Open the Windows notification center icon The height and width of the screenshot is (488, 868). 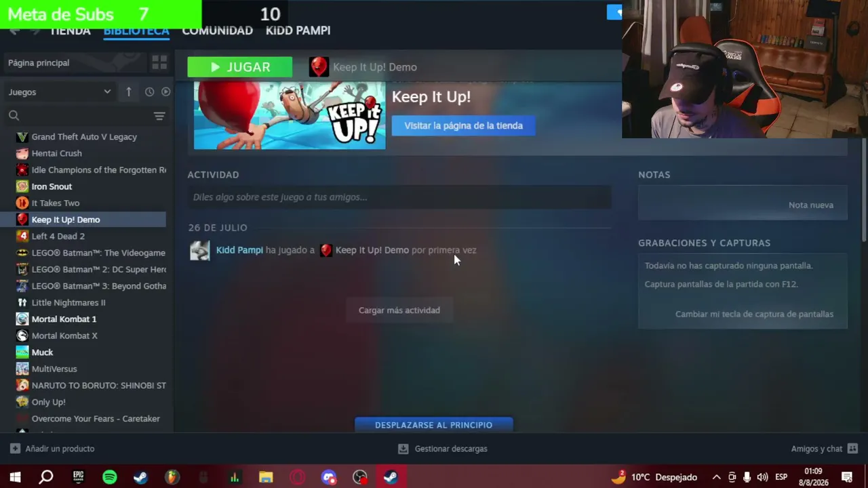point(846,477)
